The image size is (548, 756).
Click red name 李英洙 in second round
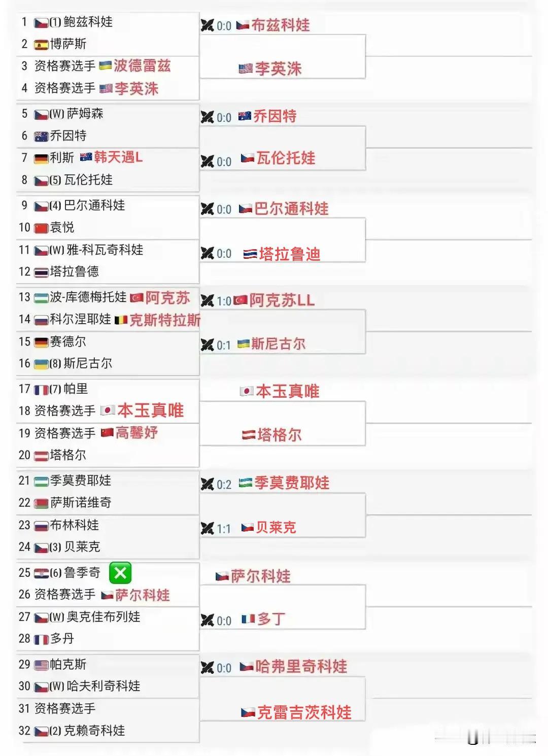[x=278, y=68]
